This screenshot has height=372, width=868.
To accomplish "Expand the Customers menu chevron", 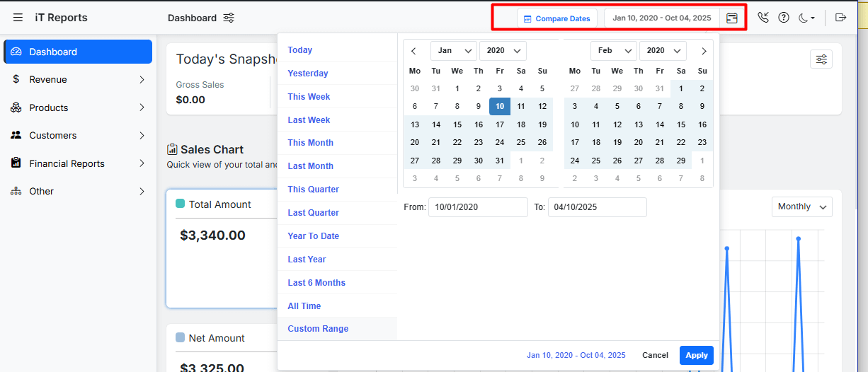I will 142,136.
